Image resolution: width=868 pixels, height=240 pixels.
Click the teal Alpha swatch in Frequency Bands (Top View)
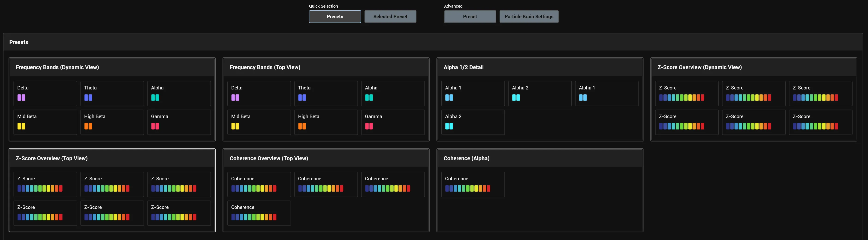[x=369, y=98]
